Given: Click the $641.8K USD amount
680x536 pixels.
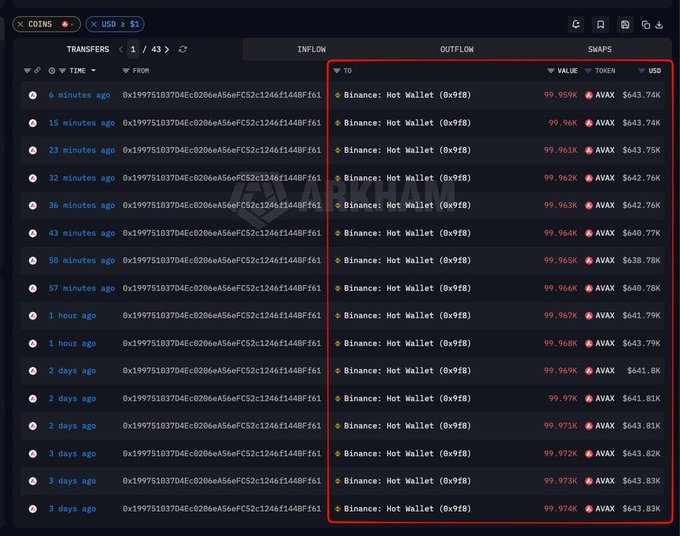Looking at the screenshot, I should click(x=644, y=371).
